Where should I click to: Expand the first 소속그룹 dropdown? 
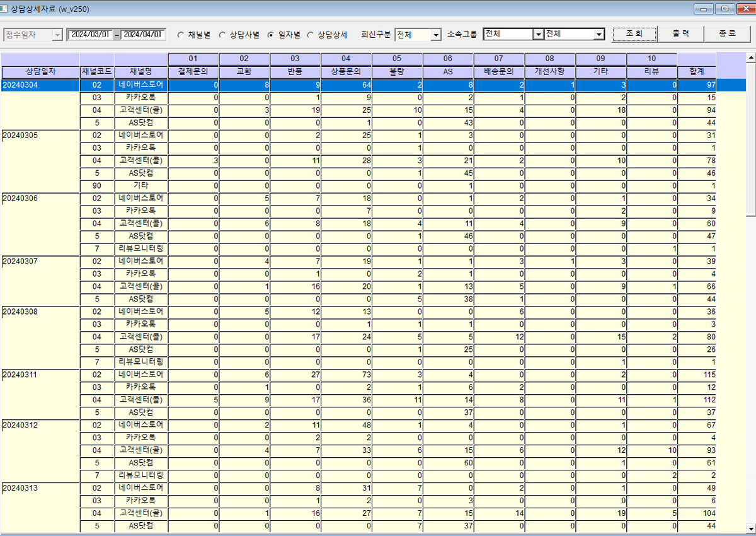538,35
